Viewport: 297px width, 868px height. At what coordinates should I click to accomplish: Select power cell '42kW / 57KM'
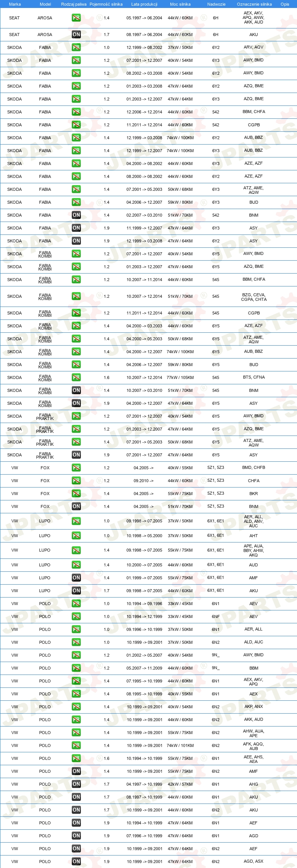pos(180,784)
